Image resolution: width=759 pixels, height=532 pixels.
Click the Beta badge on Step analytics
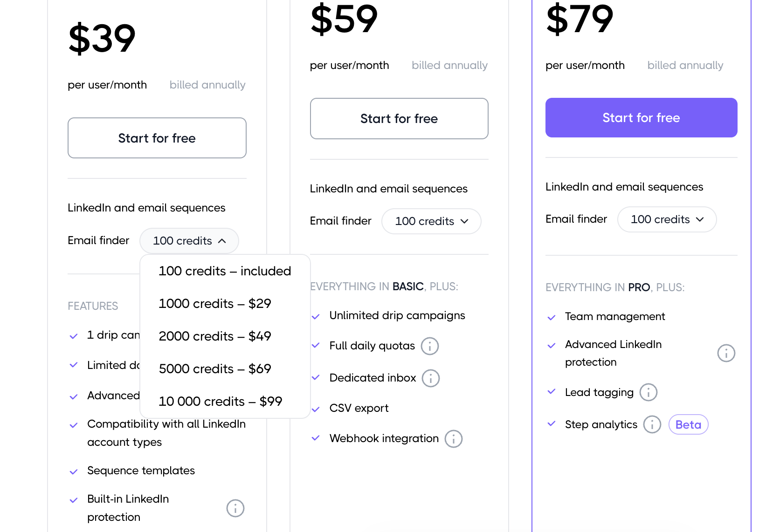click(688, 424)
